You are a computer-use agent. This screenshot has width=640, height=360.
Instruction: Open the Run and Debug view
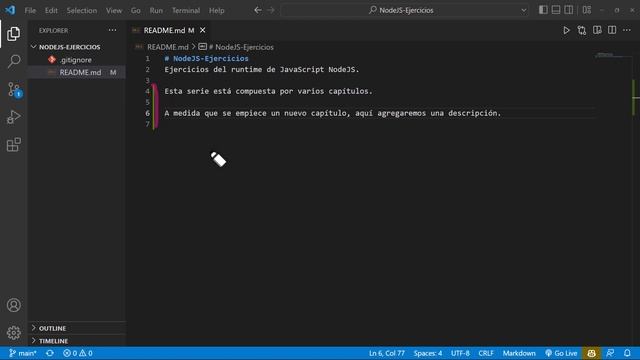click(x=13, y=117)
